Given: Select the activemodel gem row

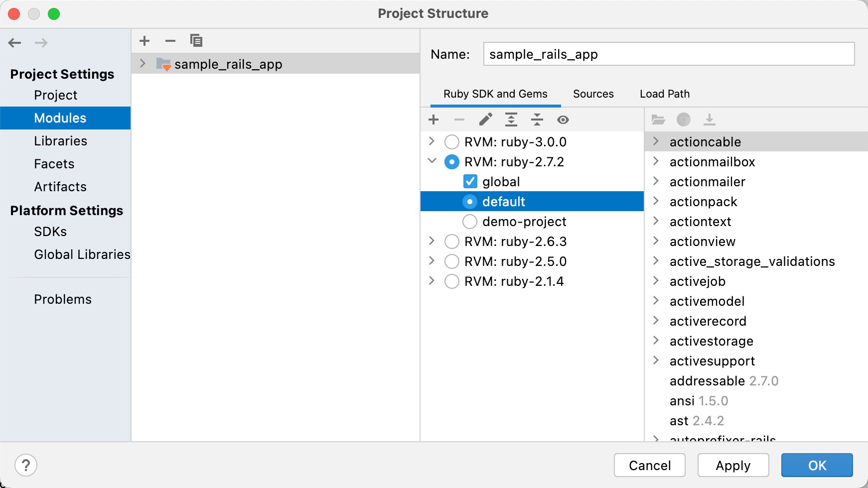Looking at the screenshot, I should (x=756, y=301).
